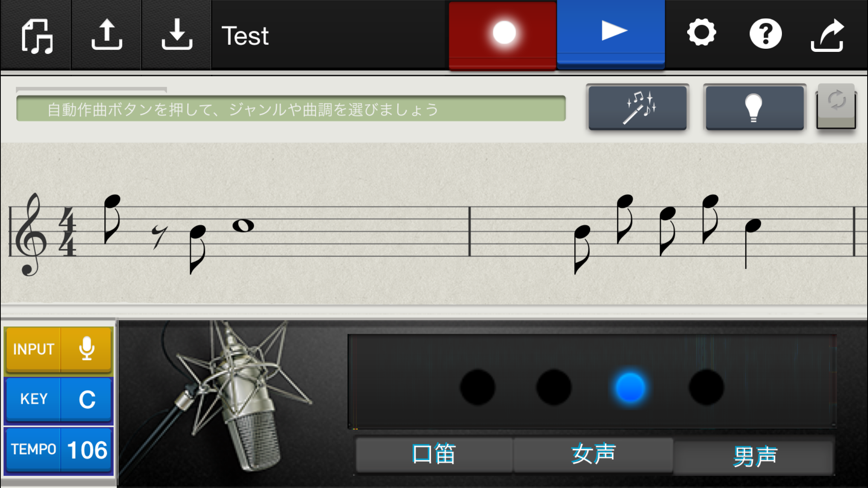Screen dimensions: 868x488
Task: Select the 男声 (male voice) tab
Action: [x=754, y=457]
